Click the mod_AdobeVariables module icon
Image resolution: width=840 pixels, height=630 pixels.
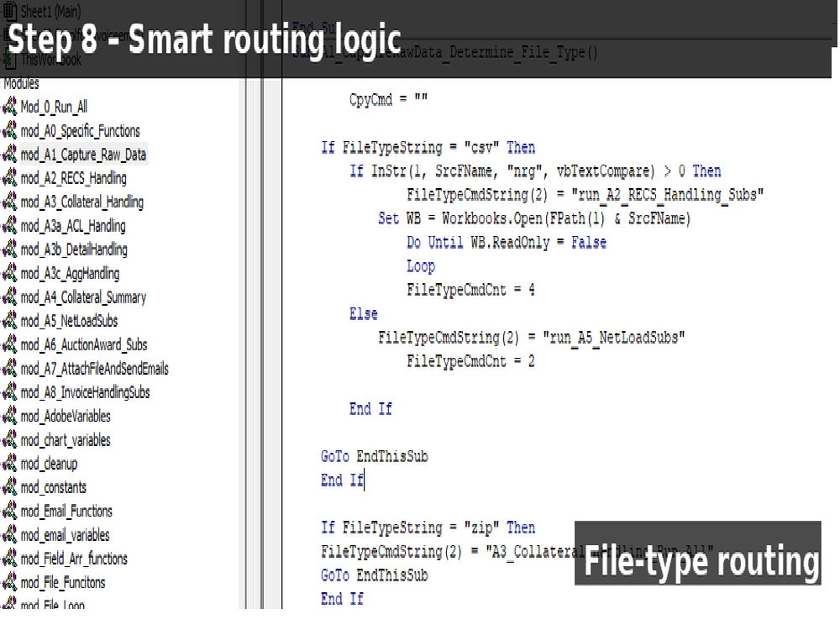(9, 417)
